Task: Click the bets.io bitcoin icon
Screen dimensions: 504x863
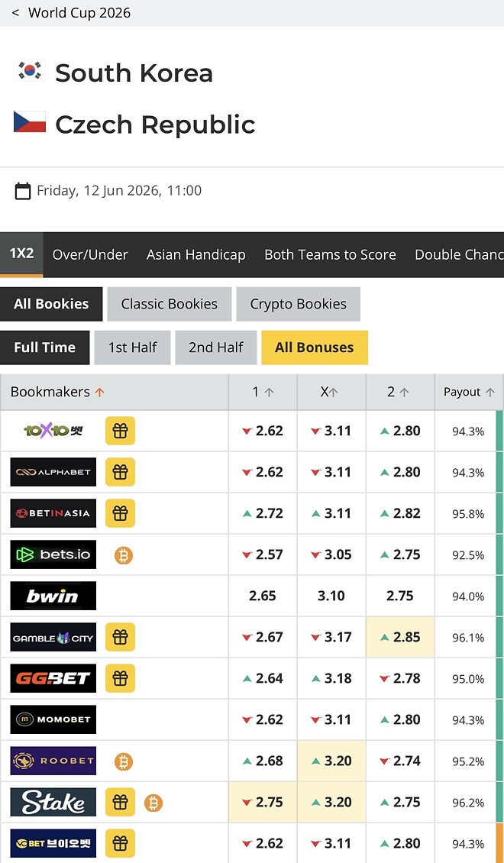Action: tap(124, 555)
